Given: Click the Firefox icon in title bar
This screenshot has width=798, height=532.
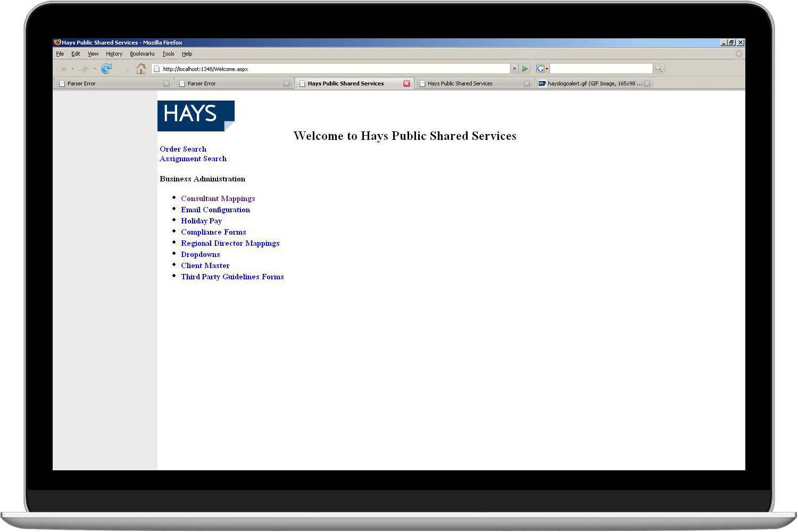Looking at the screenshot, I should point(57,42).
